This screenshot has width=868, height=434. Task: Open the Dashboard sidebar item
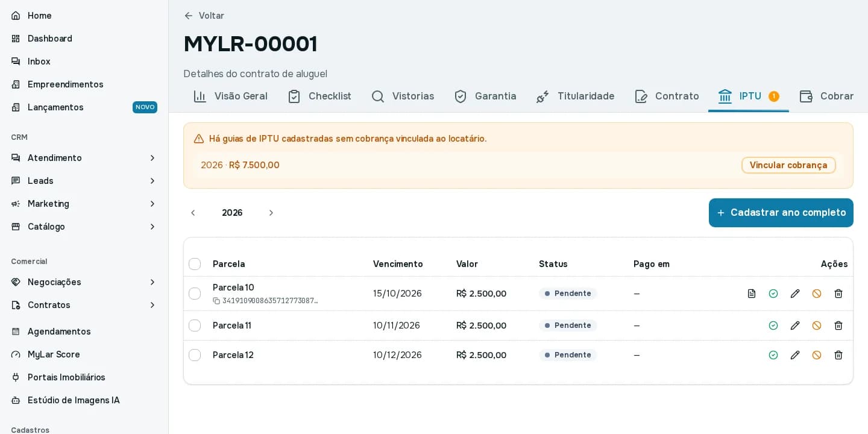84,39
